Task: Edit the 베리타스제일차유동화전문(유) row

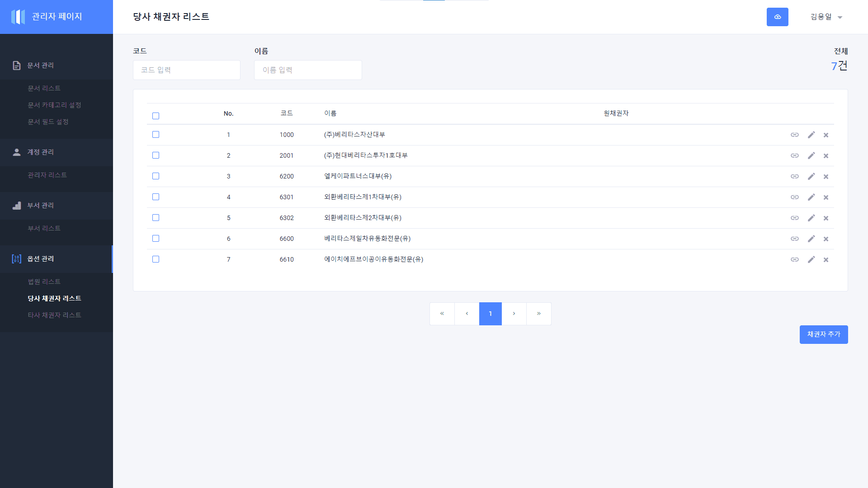Action: (x=811, y=239)
